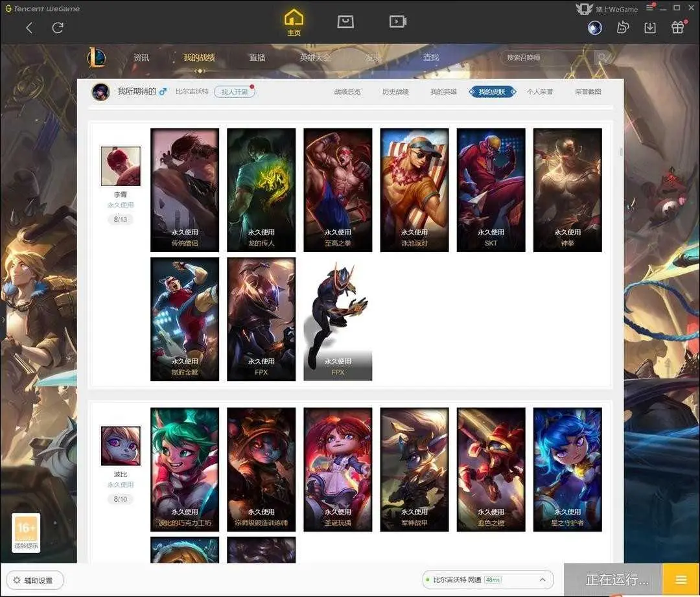This screenshot has height=597, width=700.
Task: Go back with the top-left arrow
Action: [29, 28]
